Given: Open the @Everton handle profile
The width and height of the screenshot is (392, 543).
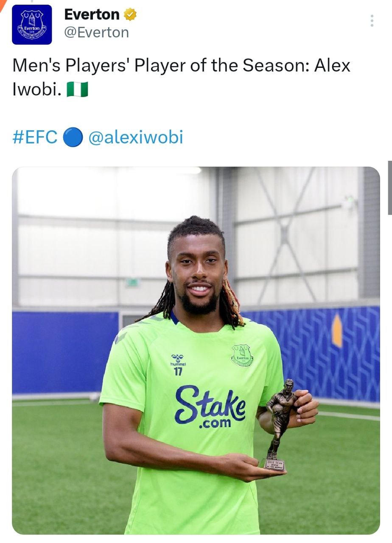Looking at the screenshot, I should [x=96, y=33].
